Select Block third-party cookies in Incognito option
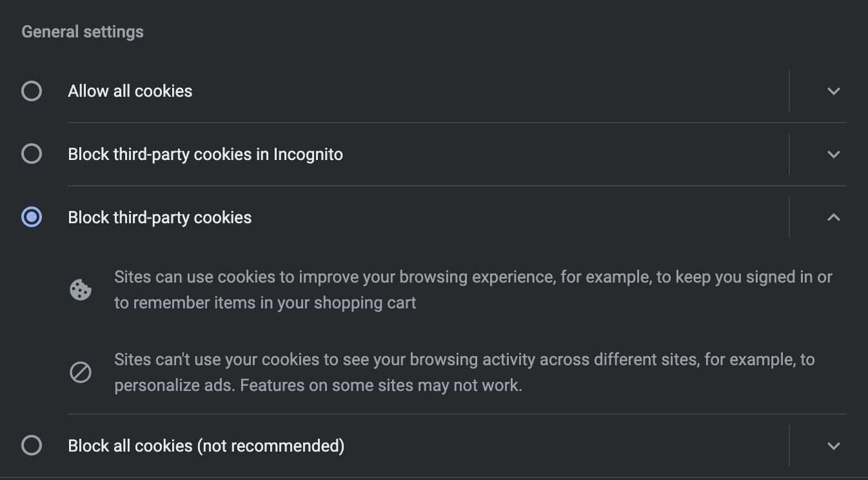 31,154
